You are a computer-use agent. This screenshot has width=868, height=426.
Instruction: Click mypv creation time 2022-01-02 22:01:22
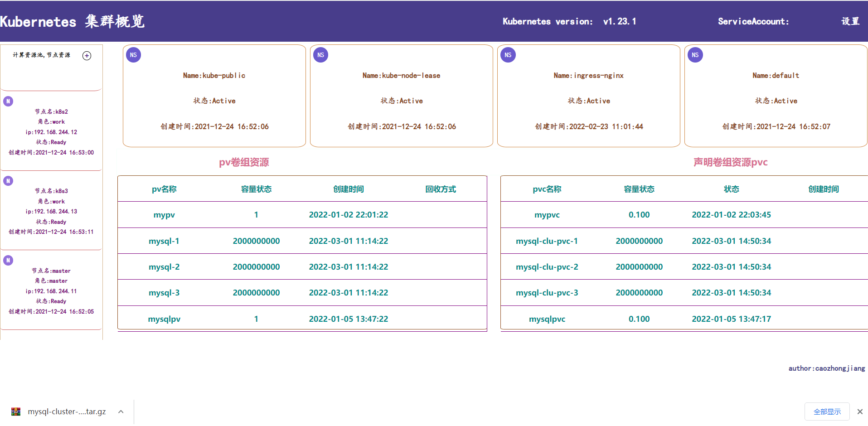click(x=349, y=215)
